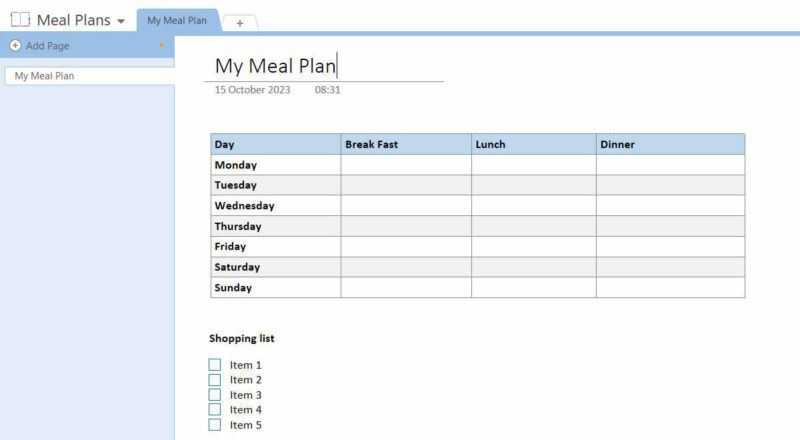Screen dimensions: 800x440
Task: Check the Item 3 checkbox
Action: (x=215, y=395)
